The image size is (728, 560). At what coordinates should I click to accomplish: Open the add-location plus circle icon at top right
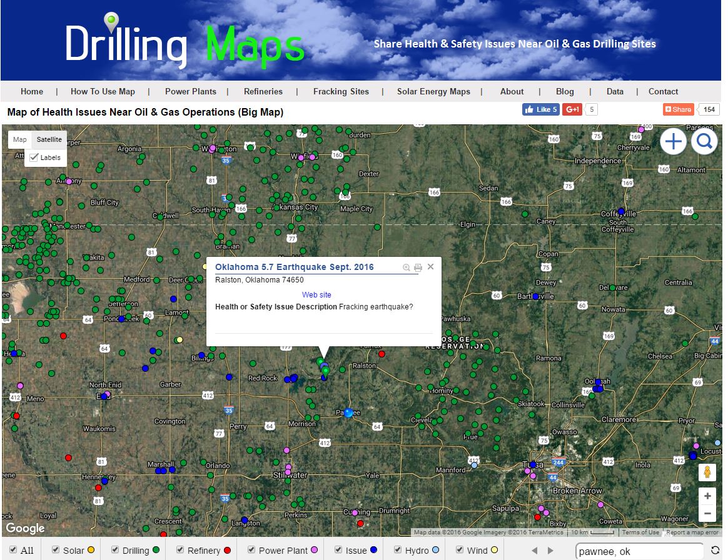(x=674, y=142)
